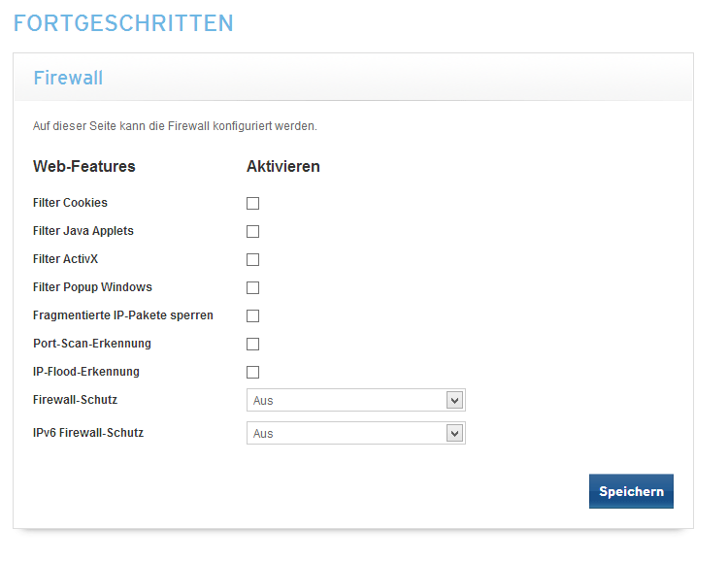Select the Web-Features column heading
Image resolution: width=728 pixels, height=562 pixels.
(84, 166)
